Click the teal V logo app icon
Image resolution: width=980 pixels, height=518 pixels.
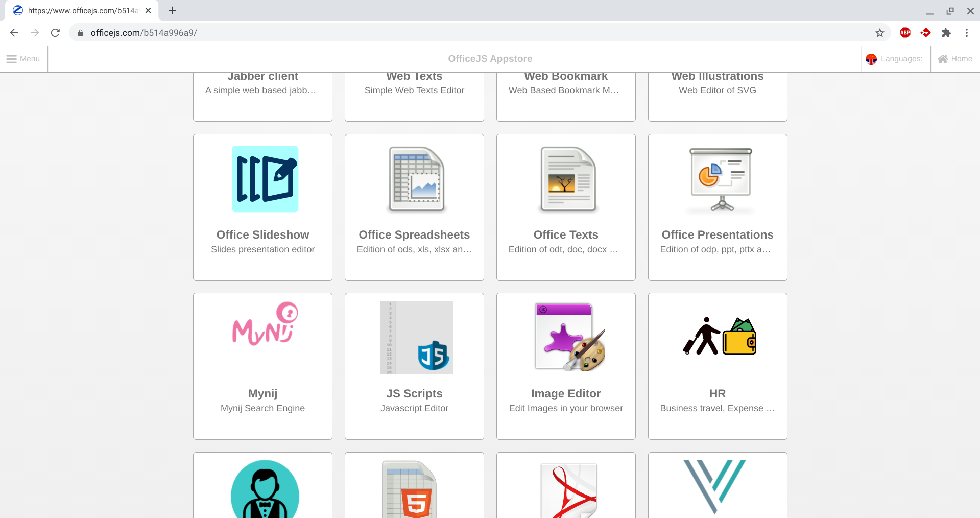point(714,486)
